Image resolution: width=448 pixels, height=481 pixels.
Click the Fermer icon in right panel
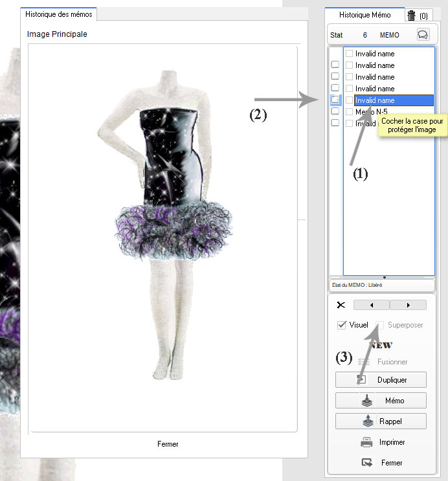tap(366, 463)
